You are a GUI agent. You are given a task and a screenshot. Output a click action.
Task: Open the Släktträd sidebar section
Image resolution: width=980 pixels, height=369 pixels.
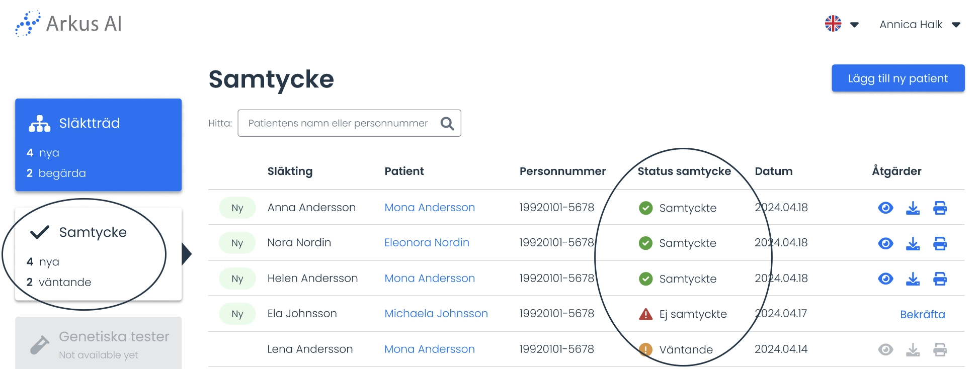tap(98, 145)
